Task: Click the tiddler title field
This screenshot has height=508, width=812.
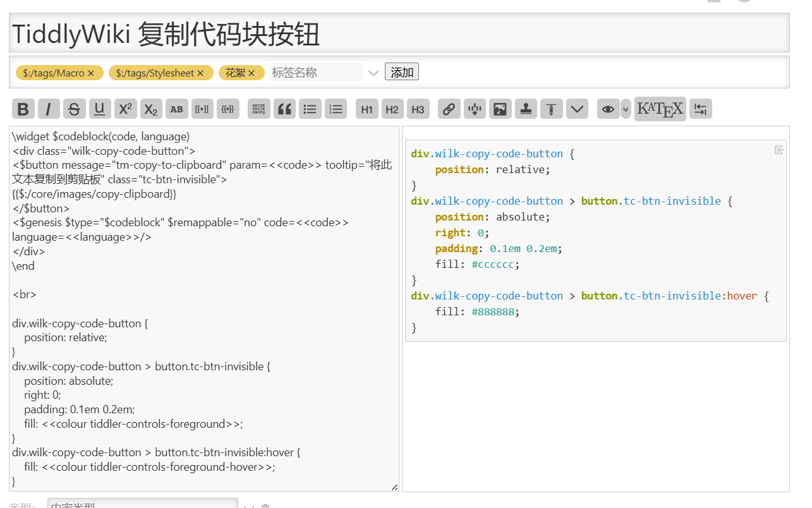Action: click(399, 33)
